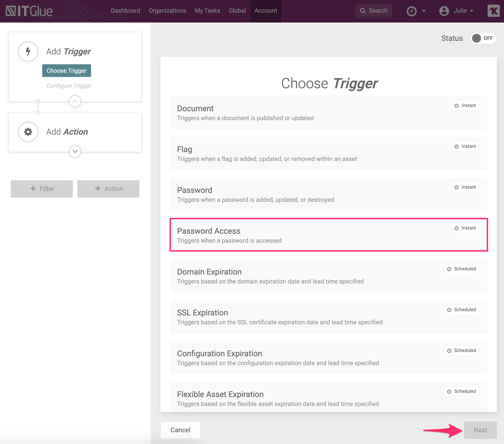Image resolution: width=504 pixels, height=444 pixels.
Task: Click the + Filter button
Action: click(42, 189)
